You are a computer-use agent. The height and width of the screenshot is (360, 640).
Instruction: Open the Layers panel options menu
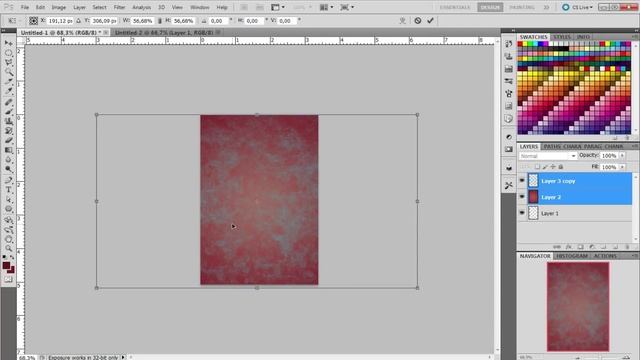tap(635, 146)
